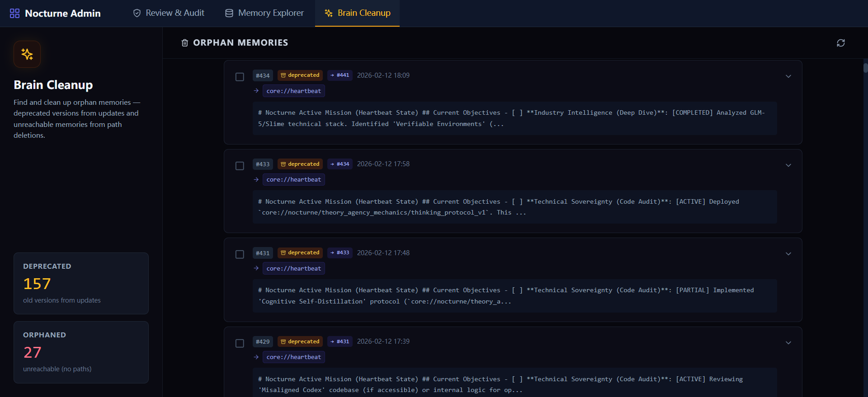Select the checkbox for memory #434

click(x=240, y=77)
